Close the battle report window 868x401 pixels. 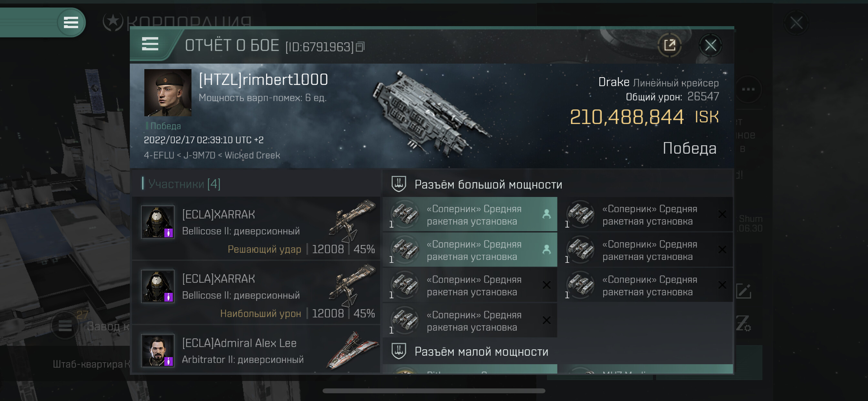(710, 45)
